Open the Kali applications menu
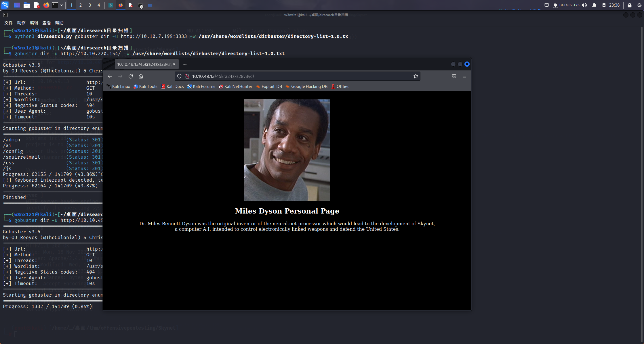The height and width of the screenshot is (344, 644). (5, 5)
